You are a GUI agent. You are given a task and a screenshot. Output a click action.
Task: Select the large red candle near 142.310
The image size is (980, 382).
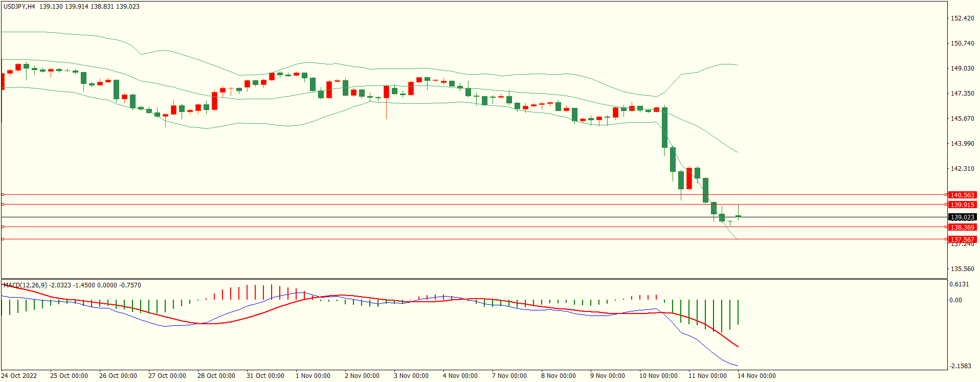tap(689, 178)
